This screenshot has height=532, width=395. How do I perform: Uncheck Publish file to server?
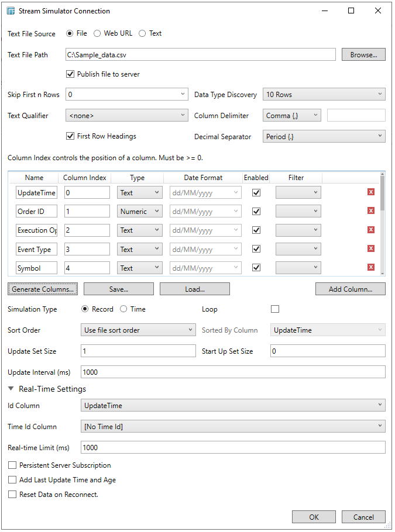[x=71, y=74]
